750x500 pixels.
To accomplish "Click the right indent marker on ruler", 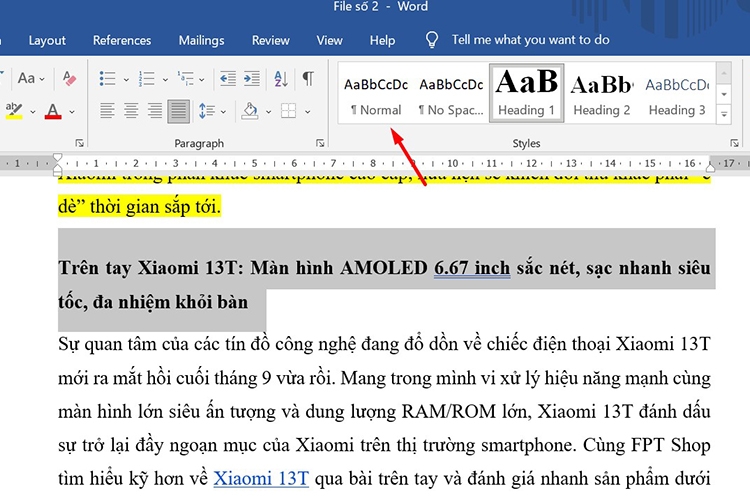I will (710, 167).
